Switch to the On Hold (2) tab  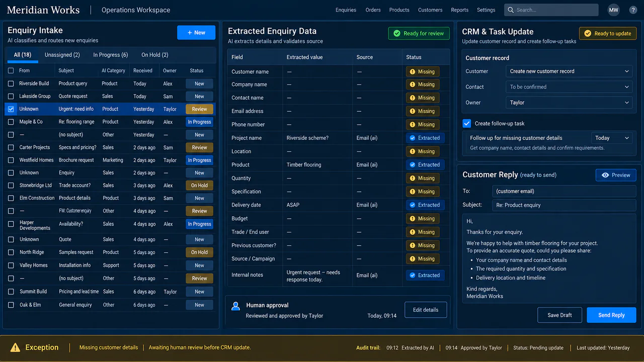click(x=155, y=55)
